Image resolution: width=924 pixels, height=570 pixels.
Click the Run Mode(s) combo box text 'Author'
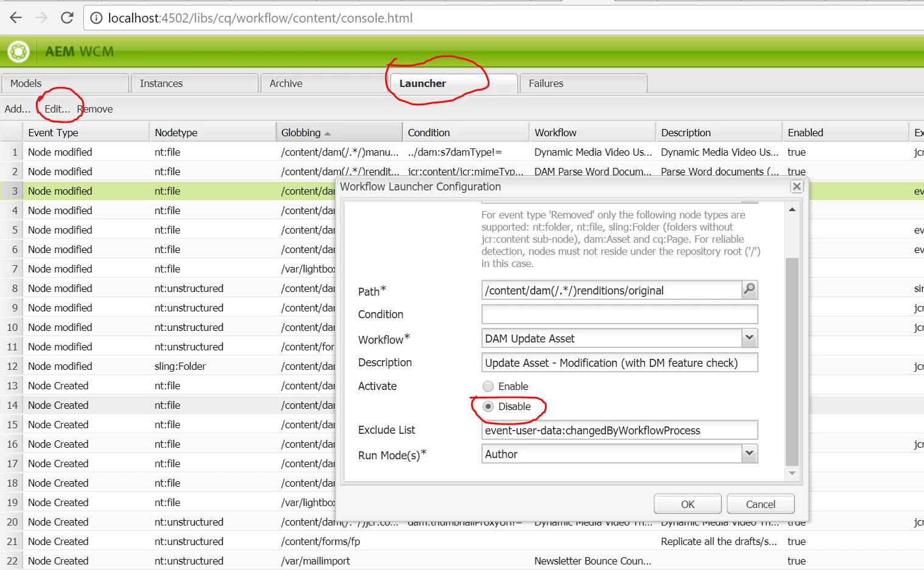point(501,454)
